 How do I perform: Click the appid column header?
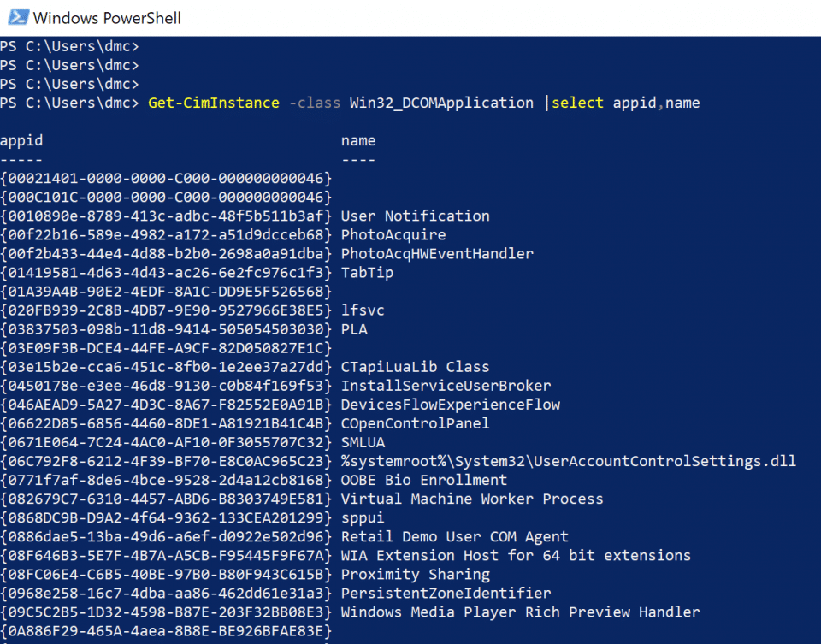(21, 141)
